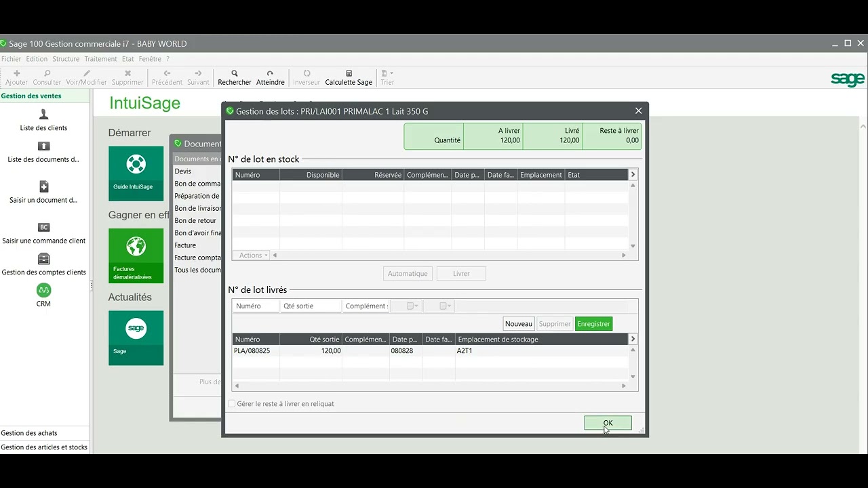Click the greyed Supprimer button in lot dialog
The width and height of the screenshot is (868, 488).
555,324
